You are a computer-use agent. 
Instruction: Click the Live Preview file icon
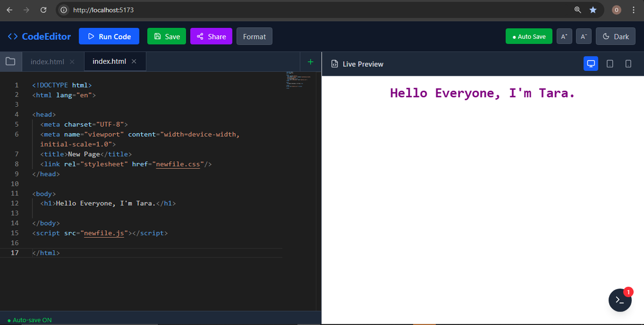pos(335,64)
